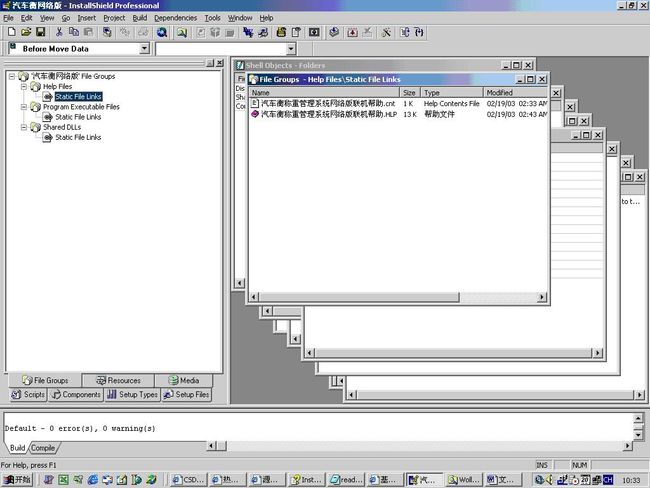Click left scroll arrow in File Groups window
This screenshot has height=488, width=650.
(254, 297)
